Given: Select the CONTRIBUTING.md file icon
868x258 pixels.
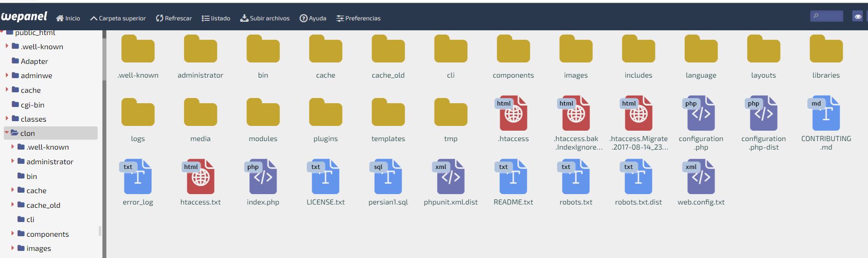Looking at the screenshot, I should point(824,113).
